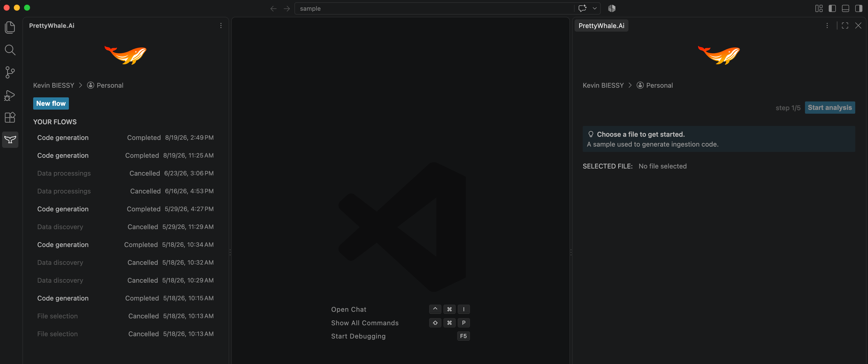Expand the chat dropdown arrow in title bar
Viewport: 868px width, 364px height.
pos(595,8)
